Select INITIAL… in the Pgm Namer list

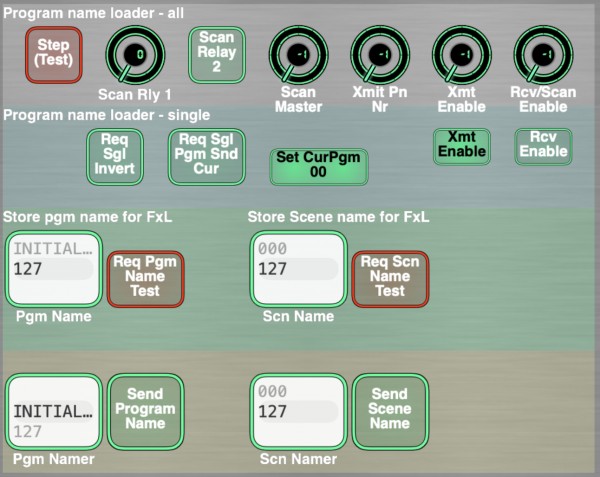(53, 412)
